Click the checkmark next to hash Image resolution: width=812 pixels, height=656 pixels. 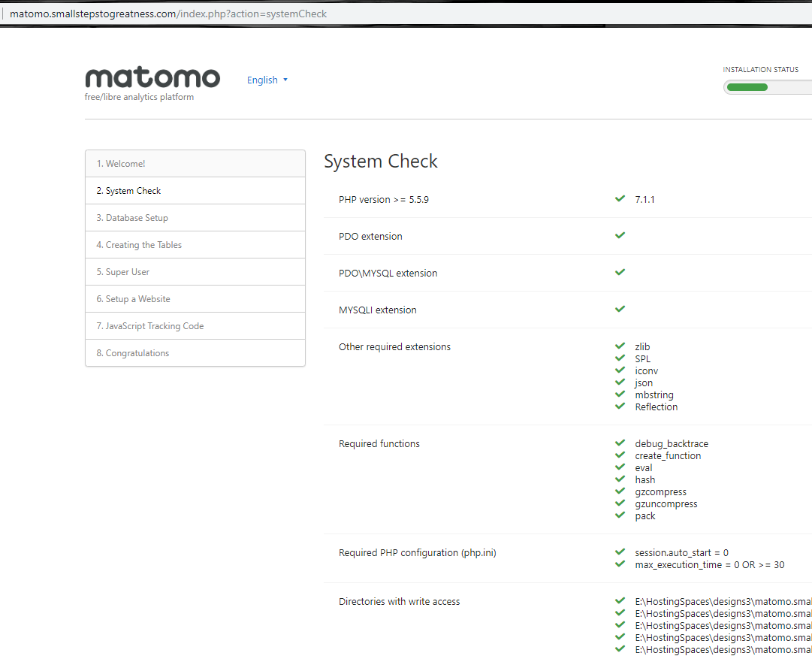(620, 479)
